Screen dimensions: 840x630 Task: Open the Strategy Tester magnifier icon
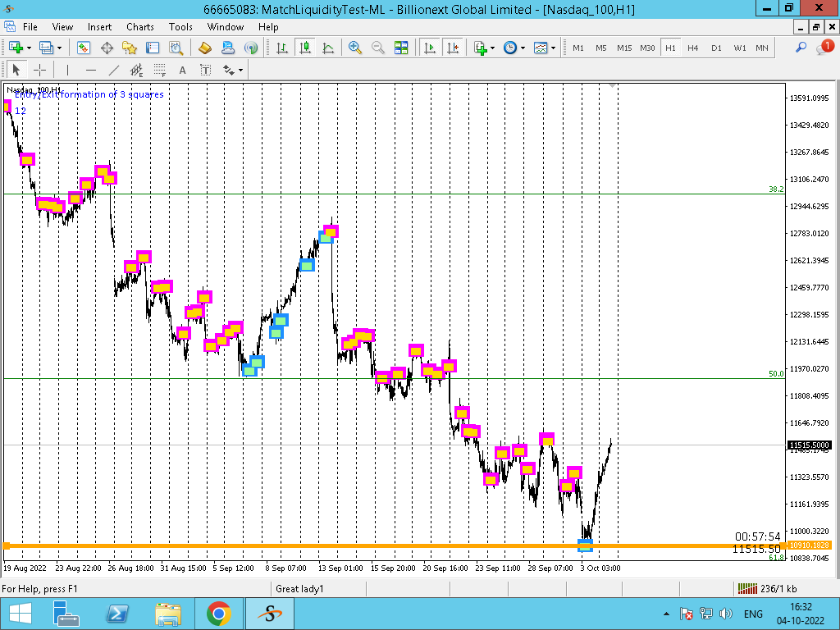tap(176, 48)
